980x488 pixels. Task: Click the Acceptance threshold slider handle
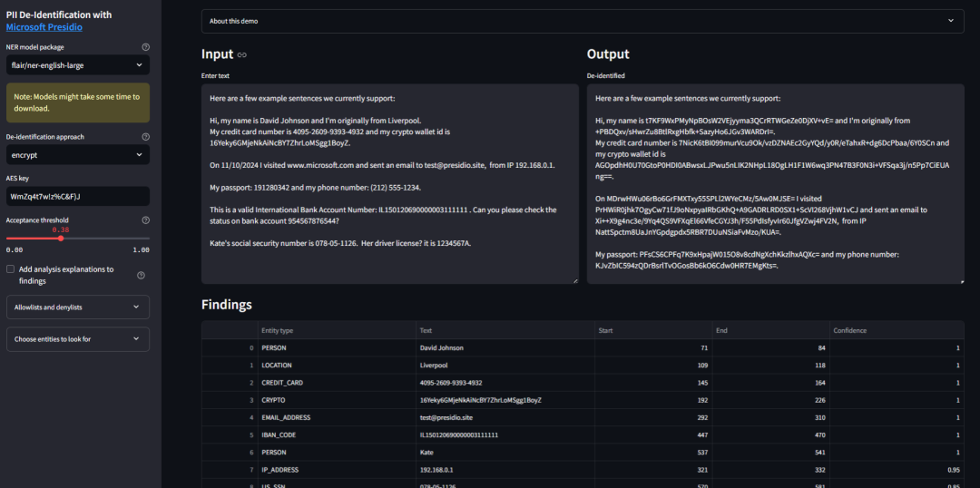(61, 239)
